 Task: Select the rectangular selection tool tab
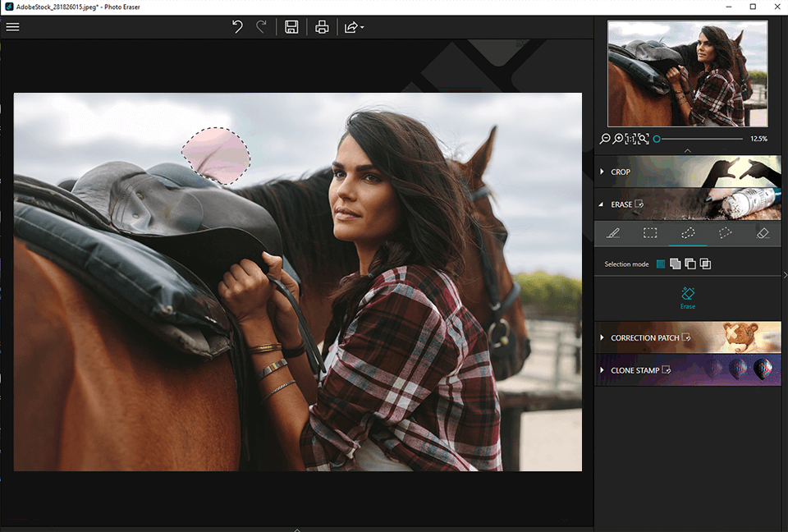(x=650, y=233)
